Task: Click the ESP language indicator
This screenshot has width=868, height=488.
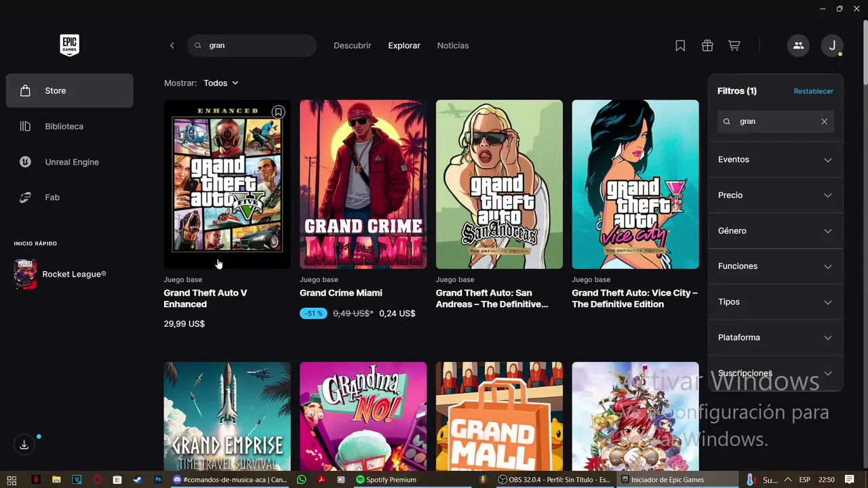Action: click(x=805, y=480)
